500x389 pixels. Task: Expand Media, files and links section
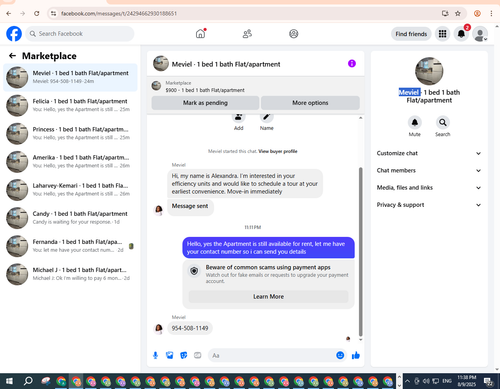pos(429,188)
